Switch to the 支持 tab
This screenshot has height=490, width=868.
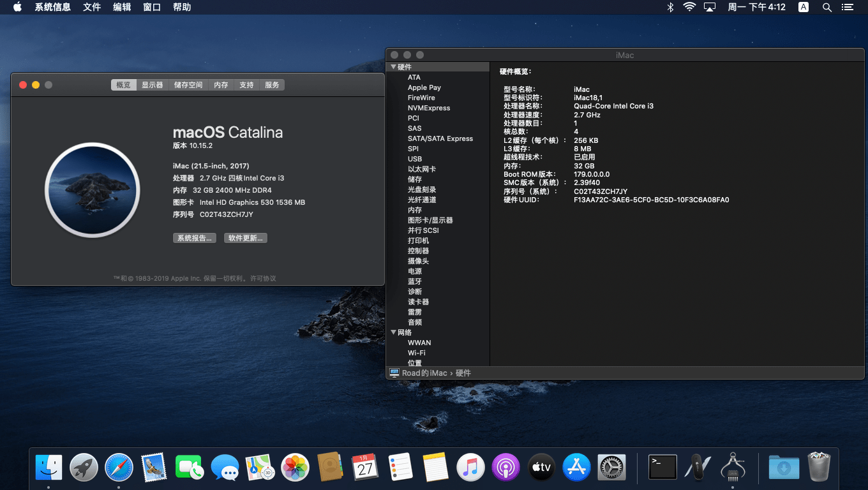[247, 85]
